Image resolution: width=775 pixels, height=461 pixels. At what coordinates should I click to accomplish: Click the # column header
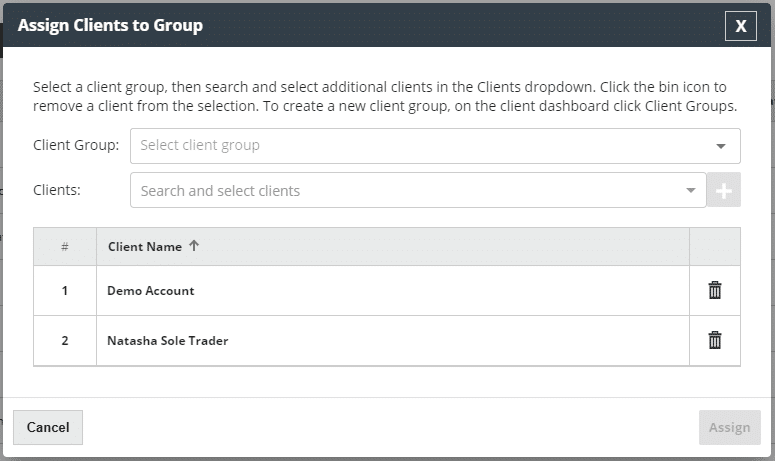pyautogui.click(x=65, y=246)
